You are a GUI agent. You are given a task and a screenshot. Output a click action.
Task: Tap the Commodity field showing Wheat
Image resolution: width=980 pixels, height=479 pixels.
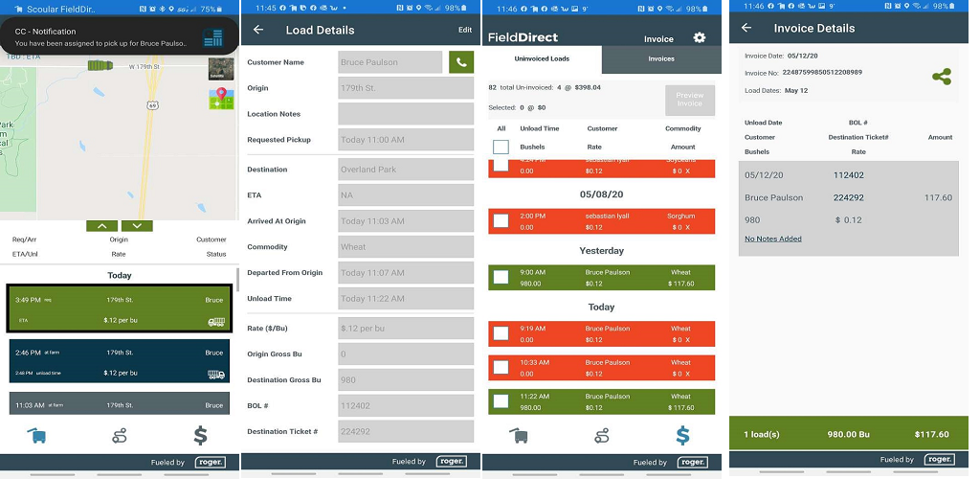406,246
